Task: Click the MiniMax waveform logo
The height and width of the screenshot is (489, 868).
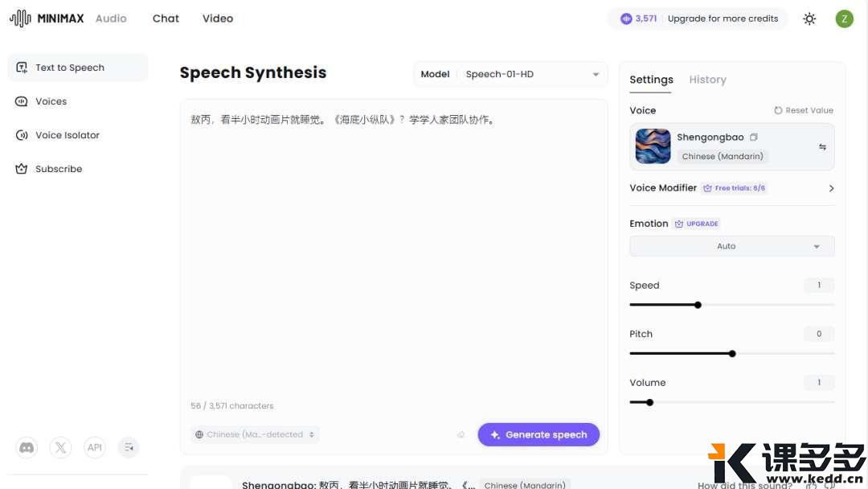Action: [x=20, y=18]
